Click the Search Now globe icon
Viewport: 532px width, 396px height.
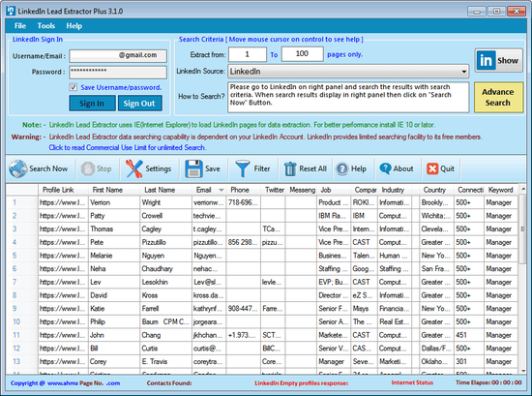(x=18, y=168)
